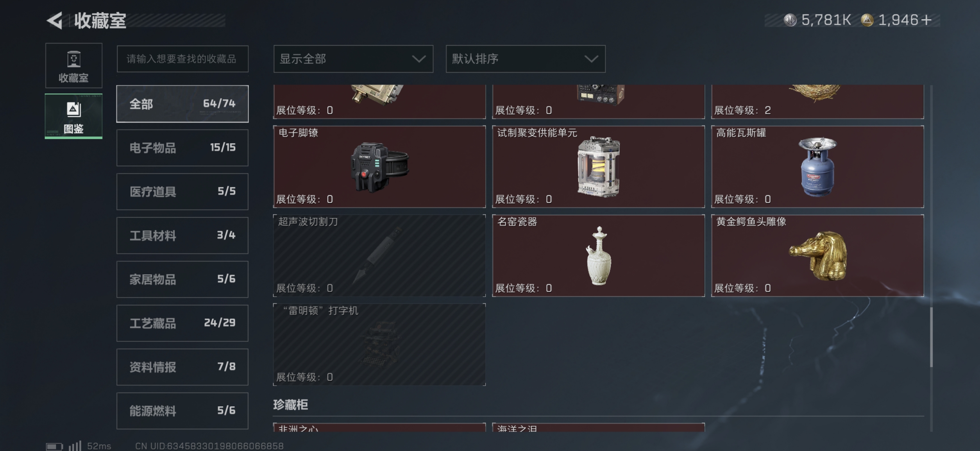Click the plus icon beside 1,946 currency

[x=927, y=20]
